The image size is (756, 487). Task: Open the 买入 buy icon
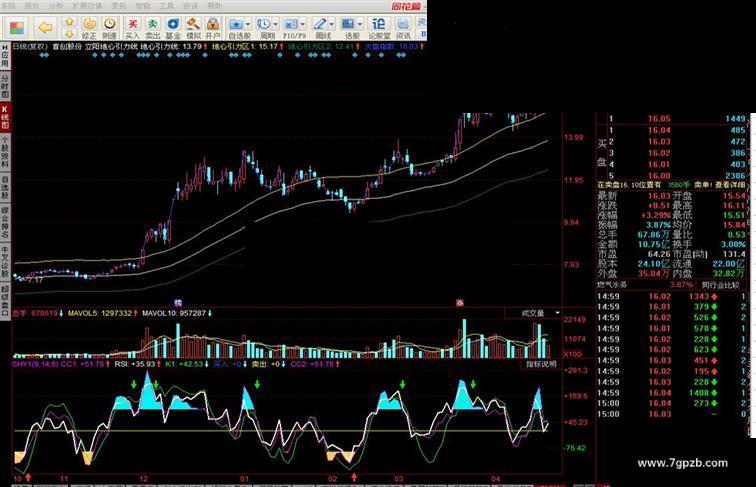[132, 28]
